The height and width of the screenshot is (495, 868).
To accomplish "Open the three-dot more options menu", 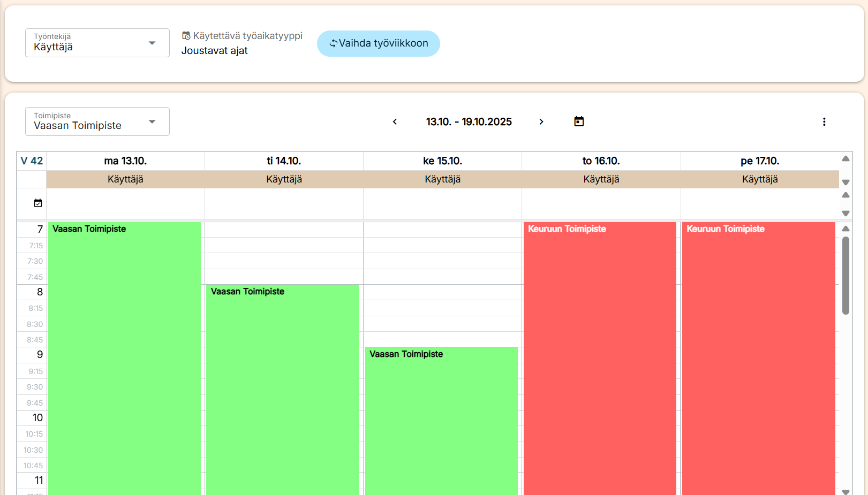I will click(824, 122).
